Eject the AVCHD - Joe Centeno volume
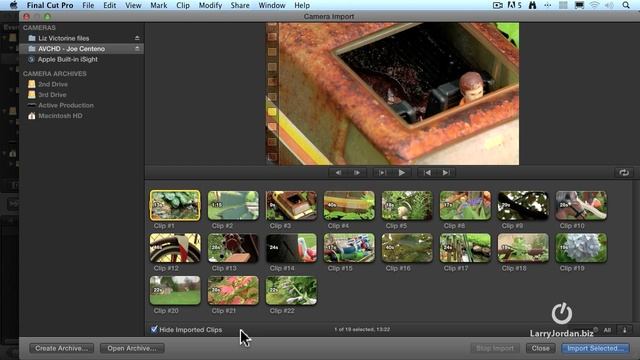This screenshot has height=360, width=640. [137, 49]
